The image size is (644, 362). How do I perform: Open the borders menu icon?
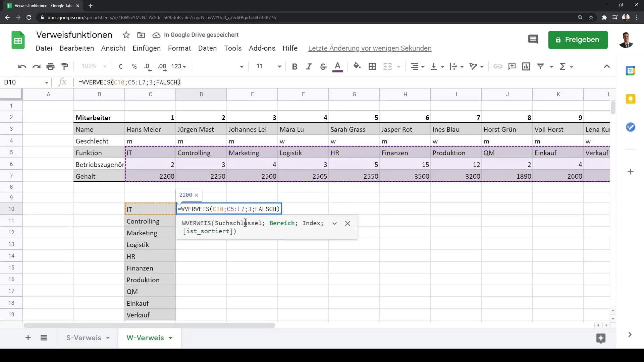[372, 66]
